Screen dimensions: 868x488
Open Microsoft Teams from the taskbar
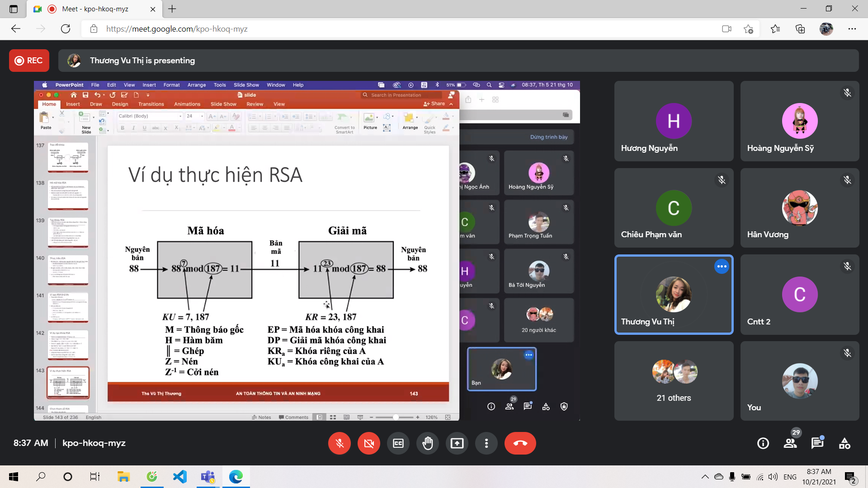coord(208,477)
